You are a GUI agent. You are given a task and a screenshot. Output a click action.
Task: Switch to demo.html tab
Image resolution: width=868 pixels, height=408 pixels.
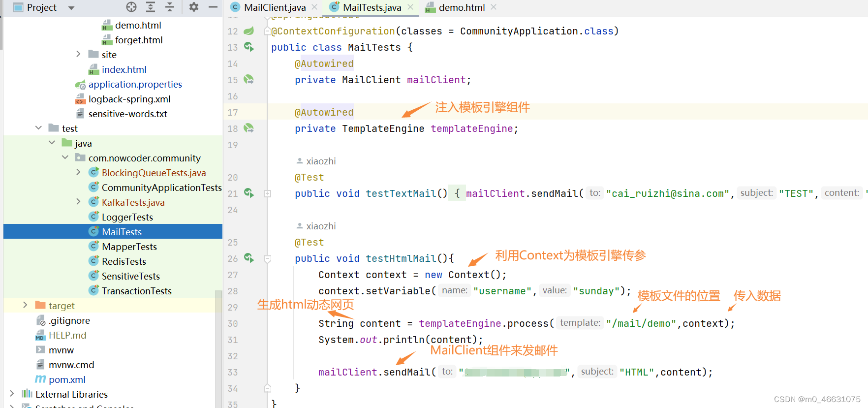[x=462, y=7]
